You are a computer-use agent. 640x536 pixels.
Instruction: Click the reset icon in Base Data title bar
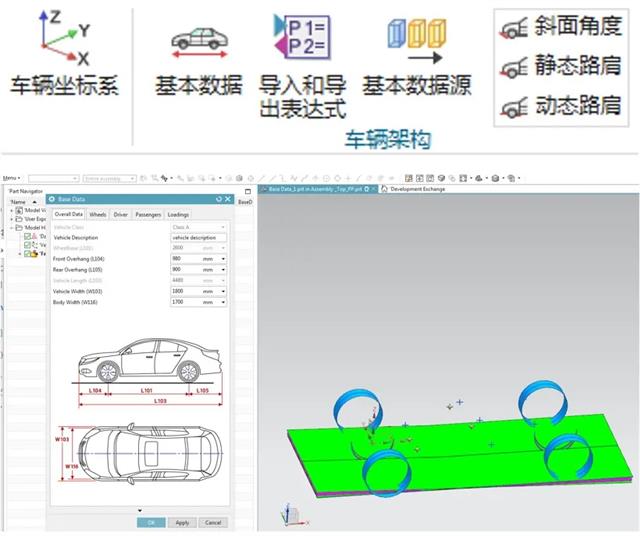(219, 200)
